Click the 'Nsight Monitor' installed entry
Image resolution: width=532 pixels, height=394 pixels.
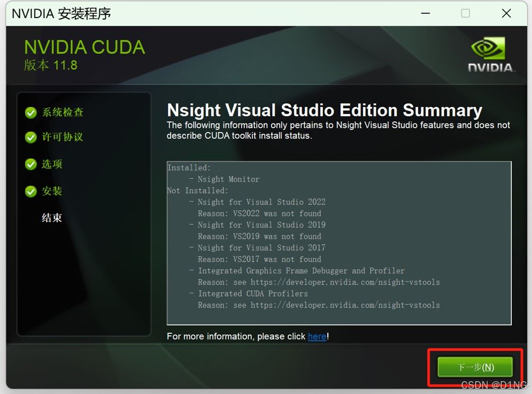click(x=228, y=179)
